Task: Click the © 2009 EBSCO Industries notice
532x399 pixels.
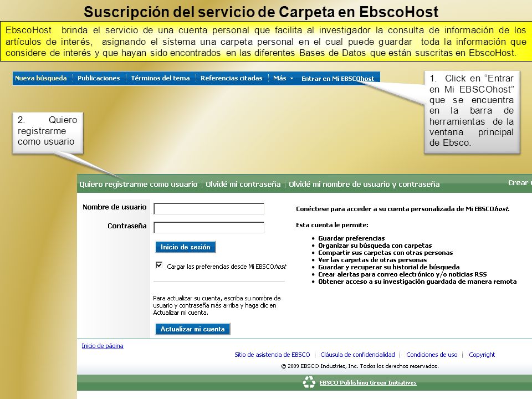Action: pyautogui.click(x=360, y=366)
